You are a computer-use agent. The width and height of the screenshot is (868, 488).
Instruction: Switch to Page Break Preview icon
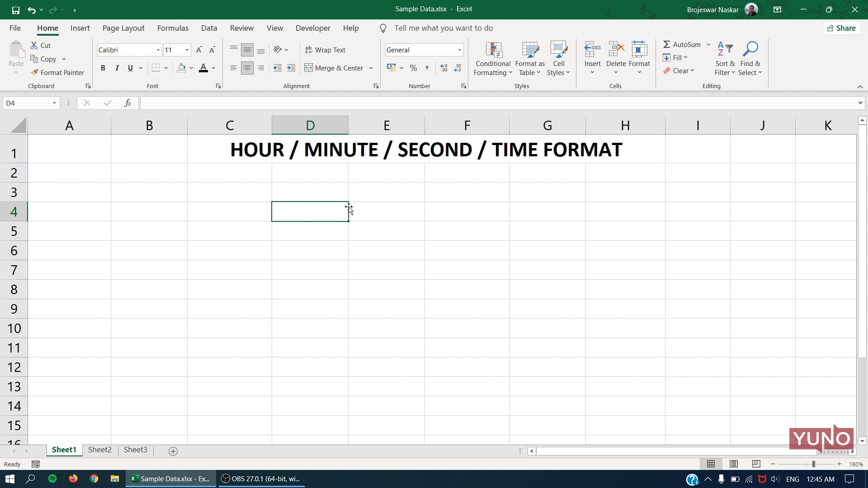(756, 464)
